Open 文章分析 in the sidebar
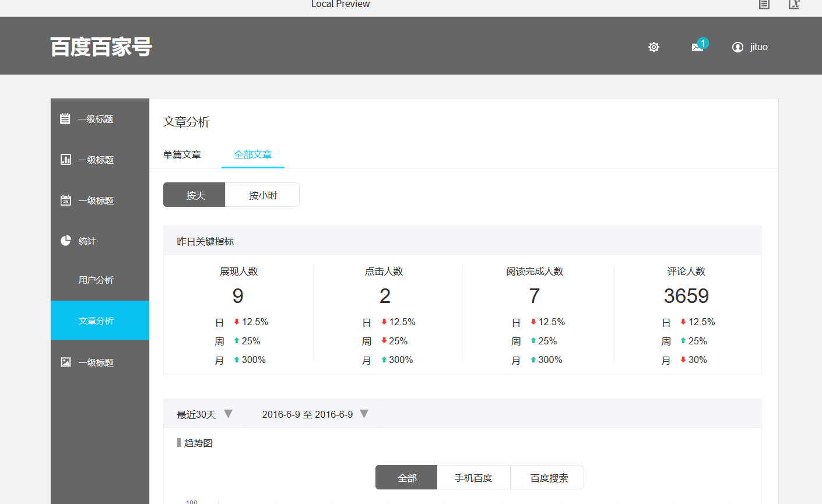Viewport: 822px width, 504px height. (x=100, y=320)
